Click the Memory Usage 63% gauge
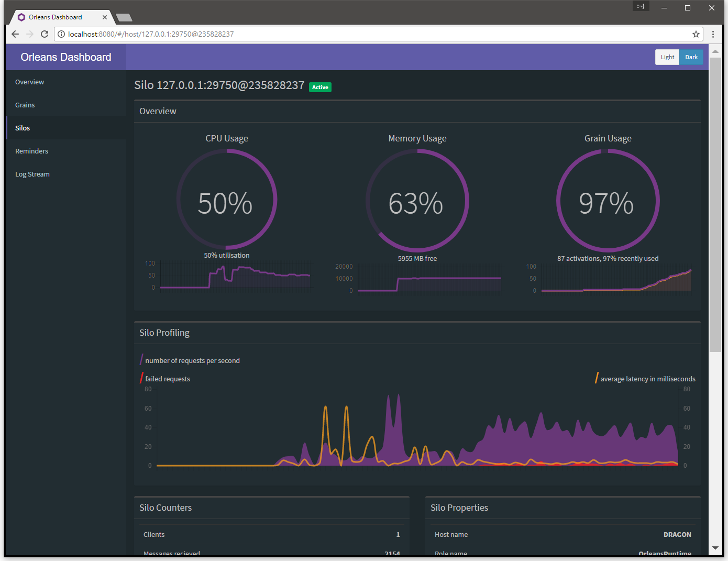 pos(417,200)
